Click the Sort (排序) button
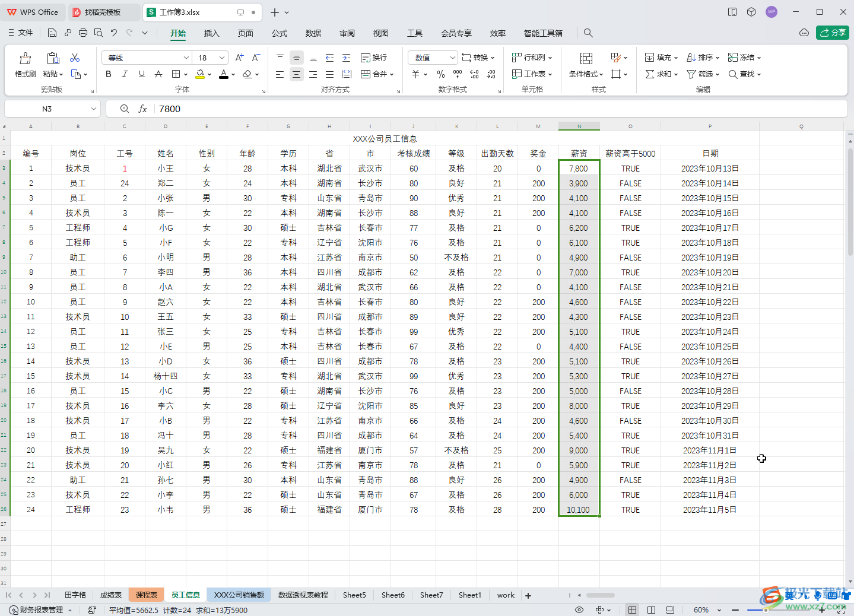 703,58
